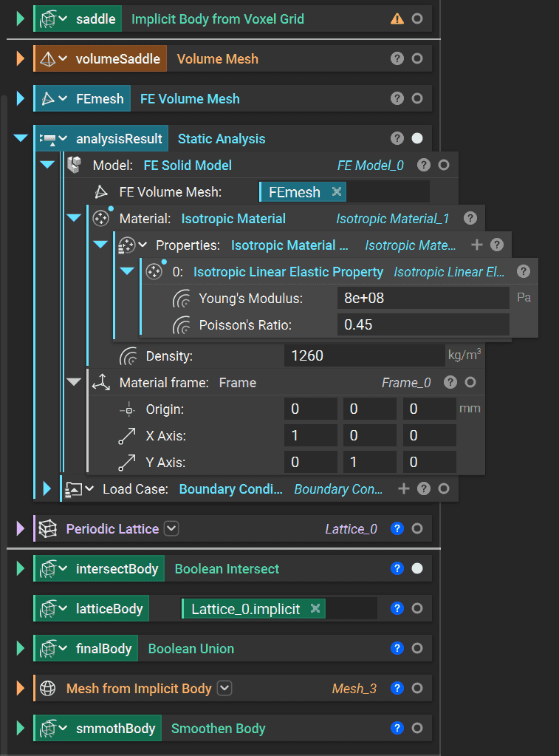Expand the finalBody Boolean Union block
The image size is (559, 756).
(21, 649)
